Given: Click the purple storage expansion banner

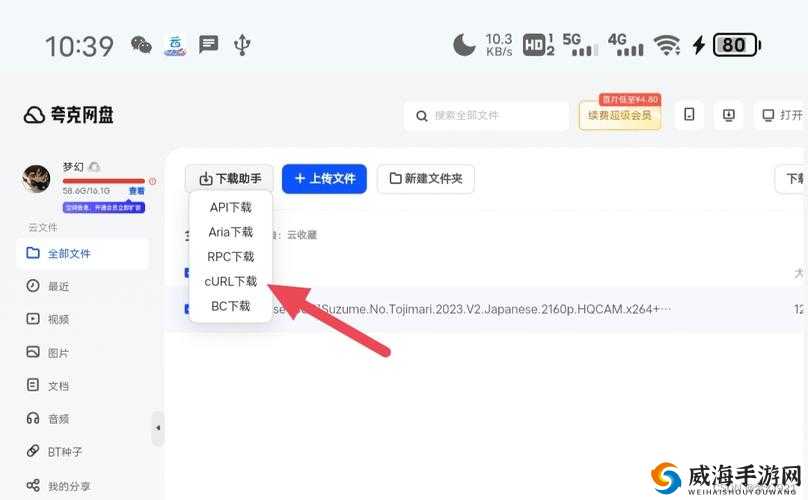Looking at the screenshot, I should [104, 207].
